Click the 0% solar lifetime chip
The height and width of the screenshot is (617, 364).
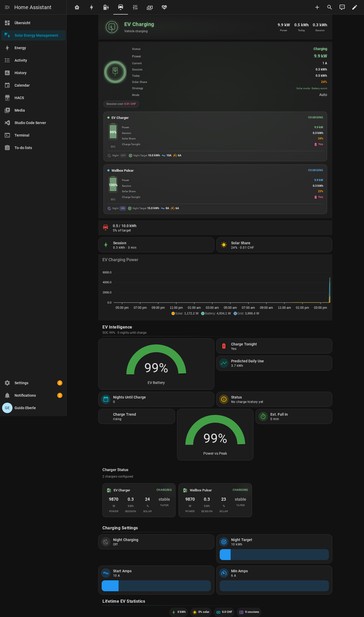tap(201, 612)
